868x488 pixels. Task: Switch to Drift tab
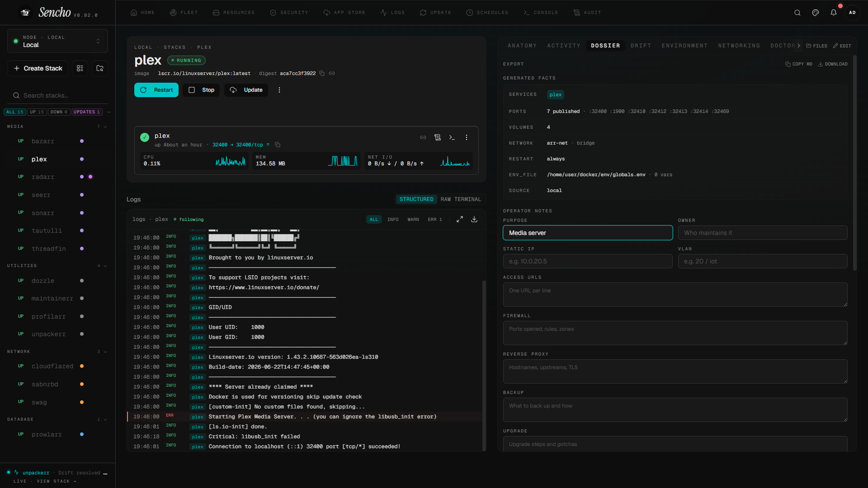tap(641, 46)
